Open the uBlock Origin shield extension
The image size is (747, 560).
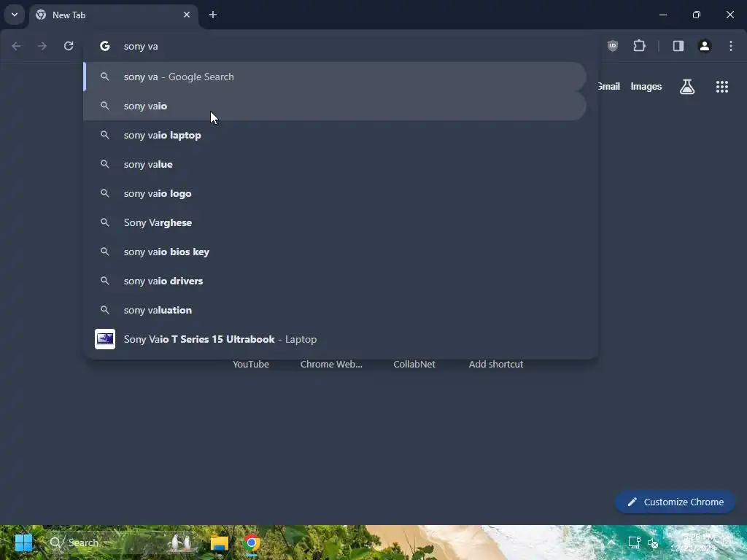coord(613,46)
